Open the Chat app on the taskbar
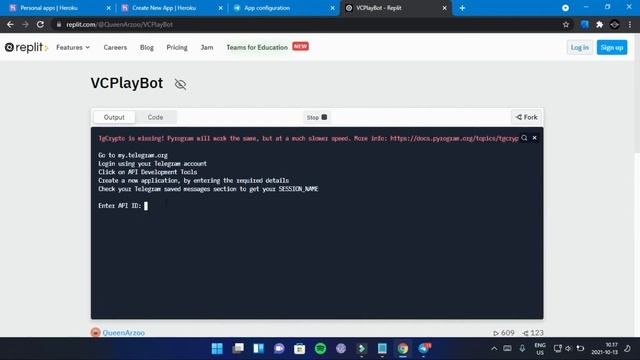Screen dimensions: 640x360 279,348
